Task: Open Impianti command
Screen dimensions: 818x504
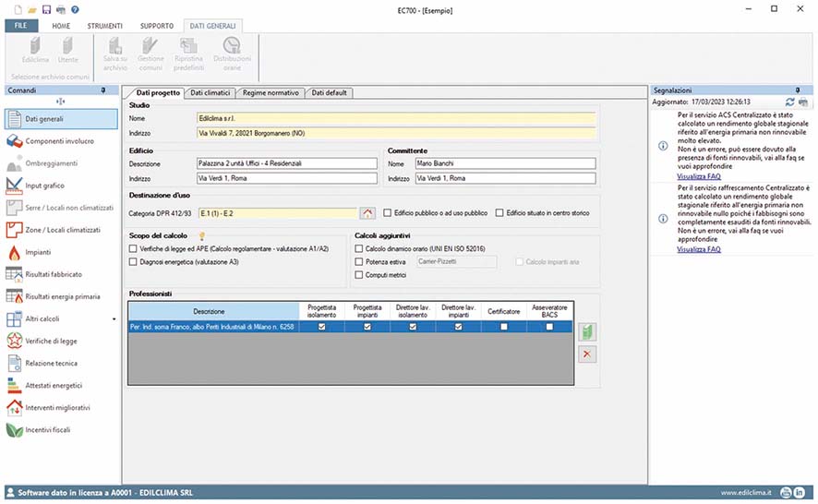Action: pos(62,252)
